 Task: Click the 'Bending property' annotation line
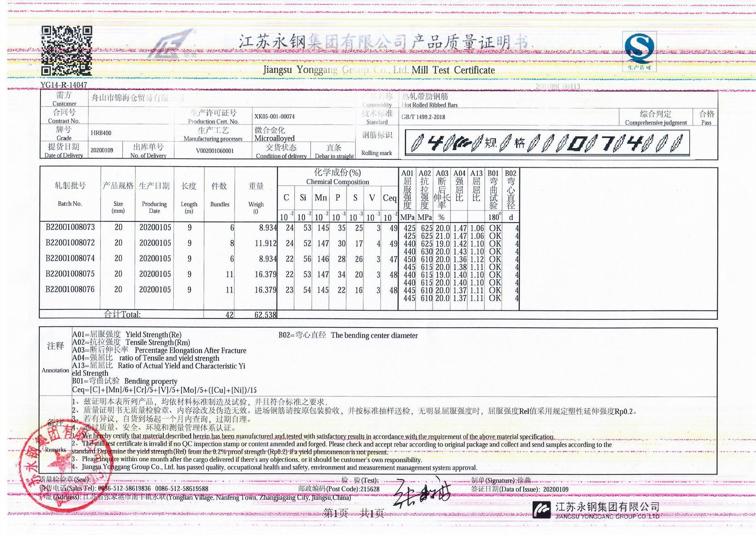coord(125,381)
